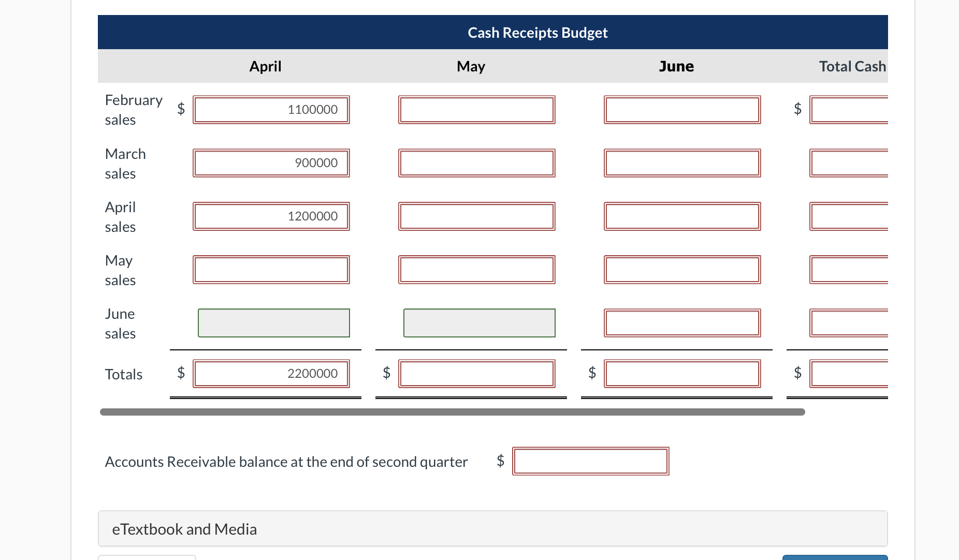Click the February sales row label
This screenshot has width=959, height=560.
(x=134, y=110)
